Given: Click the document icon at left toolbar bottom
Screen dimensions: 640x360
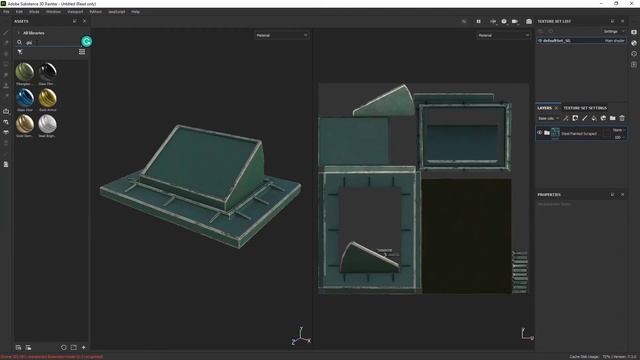Looking at the screenshot, I should [x=6, y=164].
